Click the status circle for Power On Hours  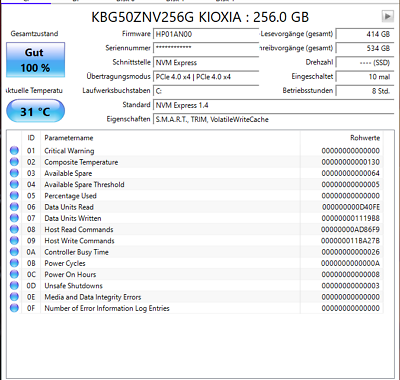pyautogui.click(x=14, y=274)
